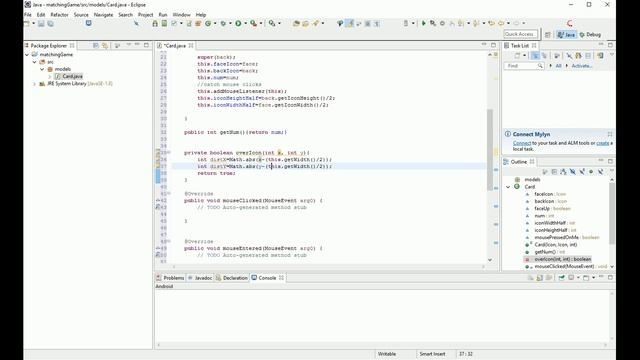Click the Find field in Task List

click(524, 66)
